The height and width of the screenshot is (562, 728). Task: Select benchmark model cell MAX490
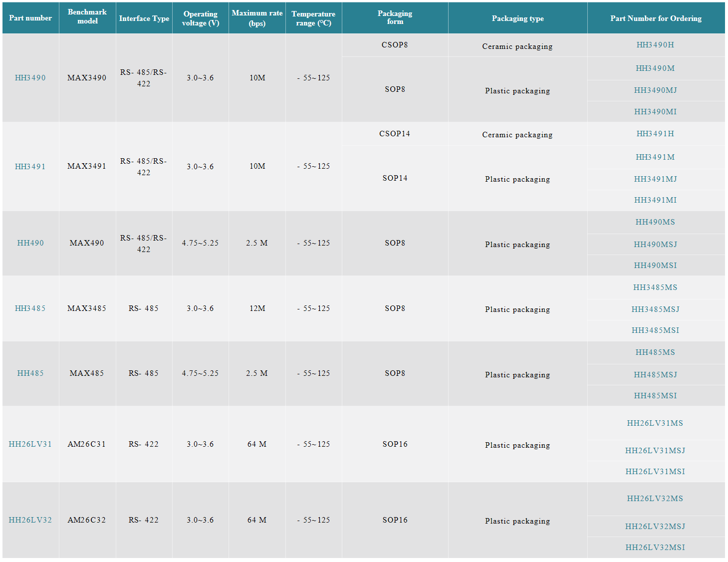click(x=87, y=243)
